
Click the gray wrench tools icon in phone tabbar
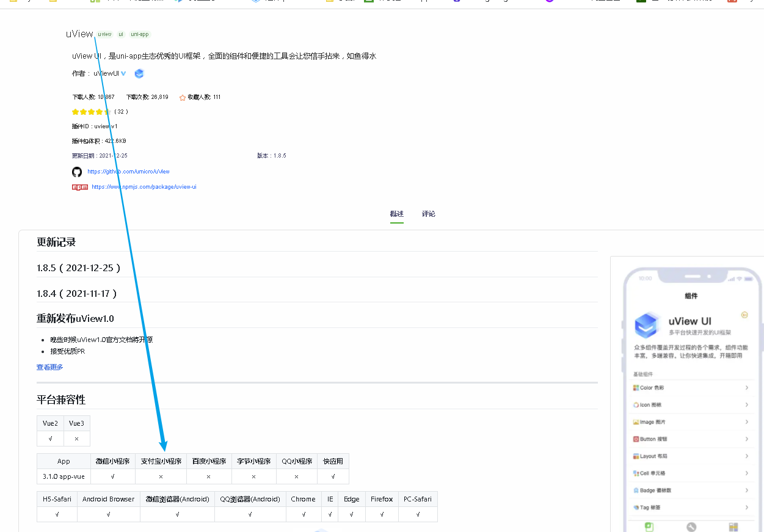pyautogui.click(x=691, y=527)
